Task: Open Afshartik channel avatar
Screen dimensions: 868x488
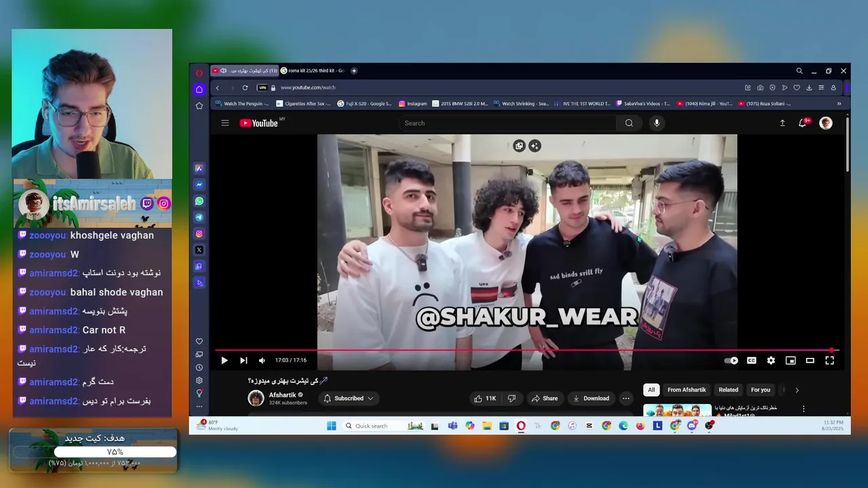Action: 256,399
